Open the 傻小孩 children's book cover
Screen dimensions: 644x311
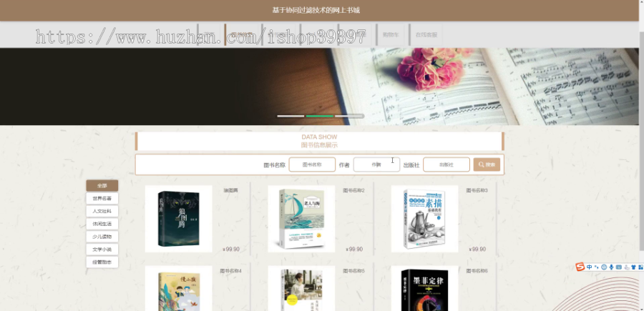179,288
